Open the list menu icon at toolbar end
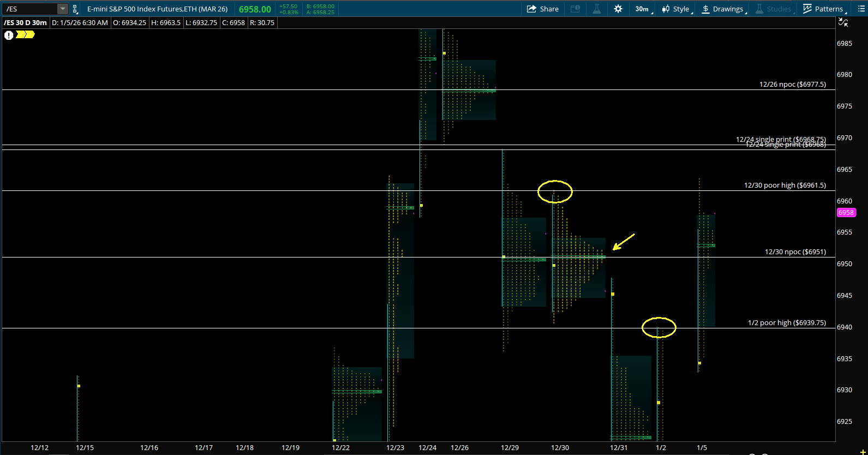Viewport: 868px width, 455px height. click(x=861, y=9)
